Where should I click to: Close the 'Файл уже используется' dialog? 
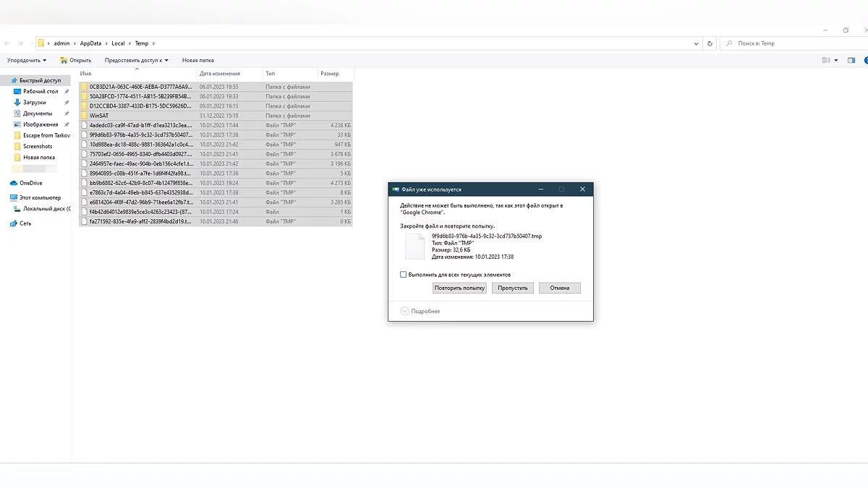pyautogui.click(x=582, y=189)
